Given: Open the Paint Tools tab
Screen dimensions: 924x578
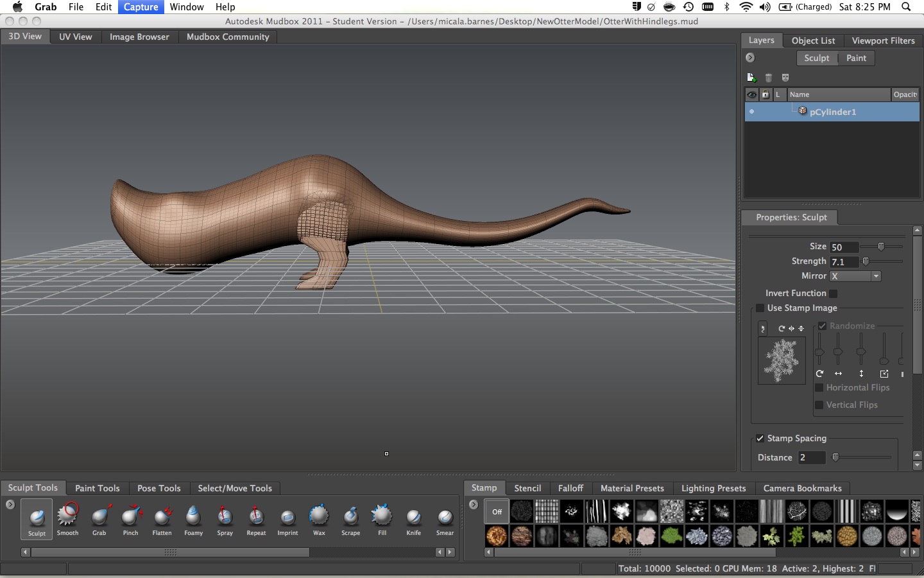Looking at the screenshot, I should [97, 488].
